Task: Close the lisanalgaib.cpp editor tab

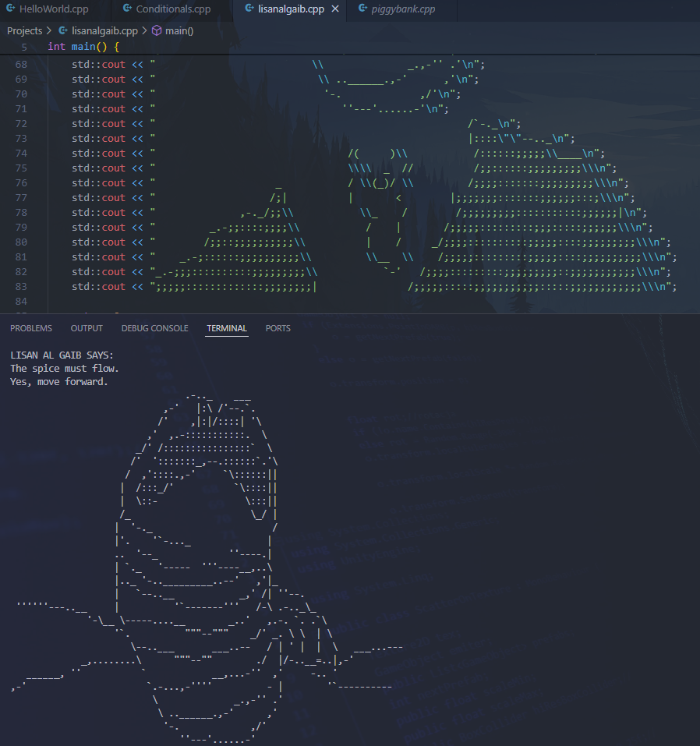Action: point(335,9)
